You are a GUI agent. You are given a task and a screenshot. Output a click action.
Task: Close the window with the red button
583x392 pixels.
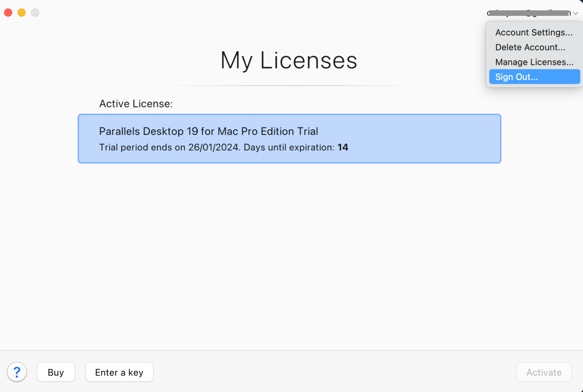8,13
